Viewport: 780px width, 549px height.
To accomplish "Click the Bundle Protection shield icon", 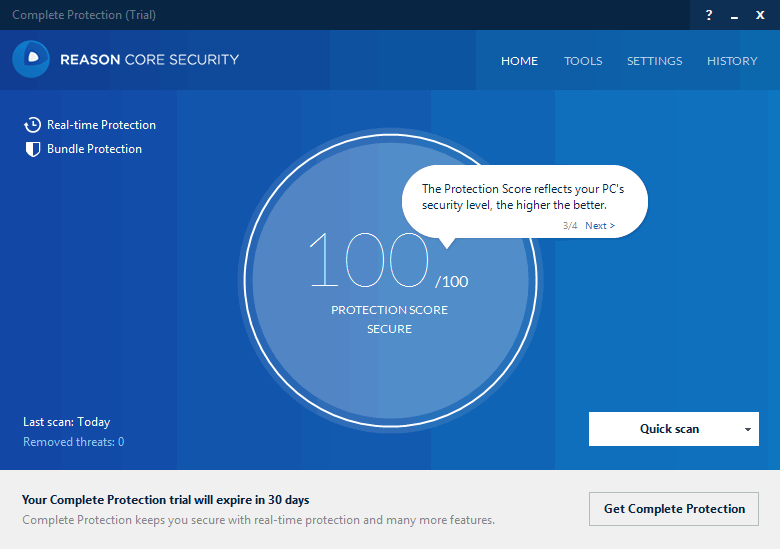I will [x=33, y=149].
